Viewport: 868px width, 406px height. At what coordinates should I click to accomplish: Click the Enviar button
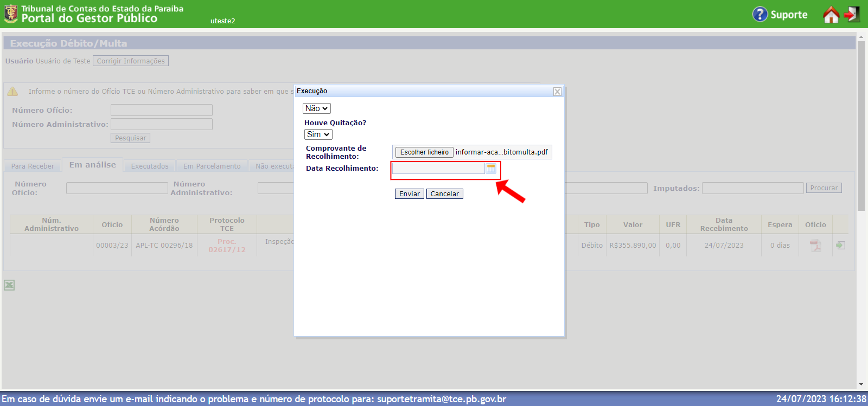pos(410,194)
